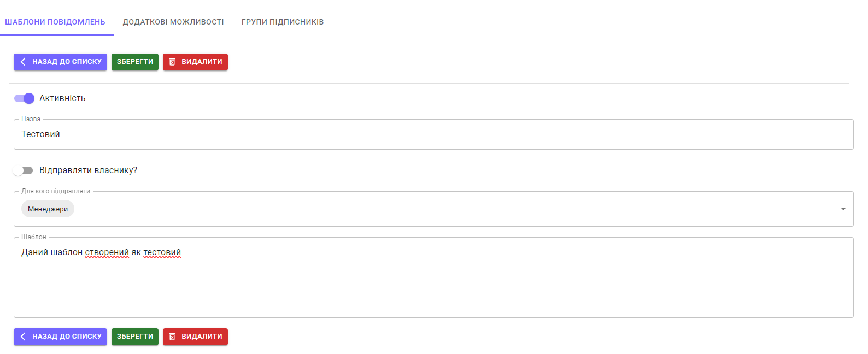Open the Для кого відправляти select field
The image size is (868, 354).
(437, 209)
